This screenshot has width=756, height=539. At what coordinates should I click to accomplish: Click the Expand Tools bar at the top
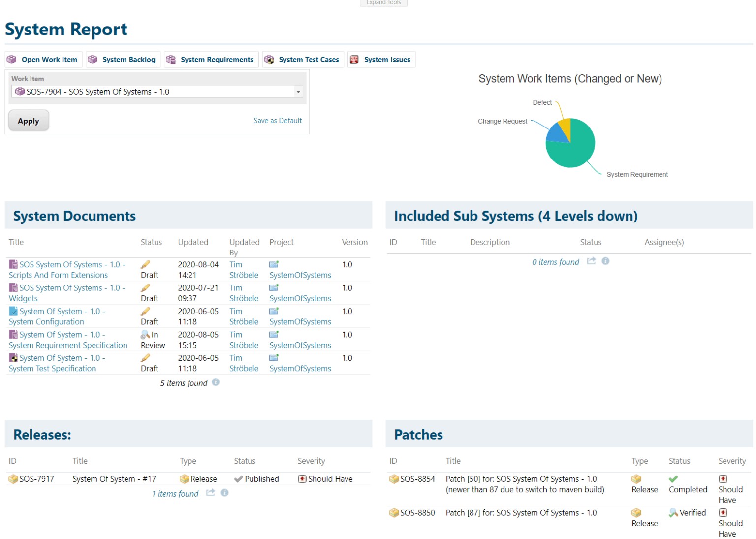tap(383, 2)
